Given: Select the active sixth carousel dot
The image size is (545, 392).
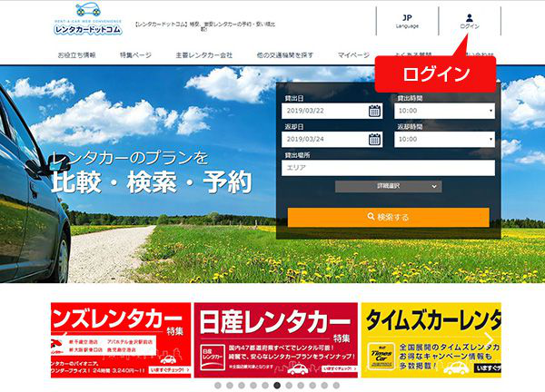Looking at the screenshot, I should [x=277, y=386].
